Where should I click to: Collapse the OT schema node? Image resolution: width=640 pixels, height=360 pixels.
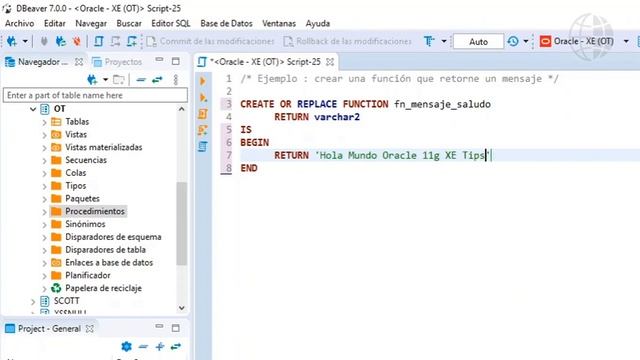pyautogui.click(x=33, y=109)
